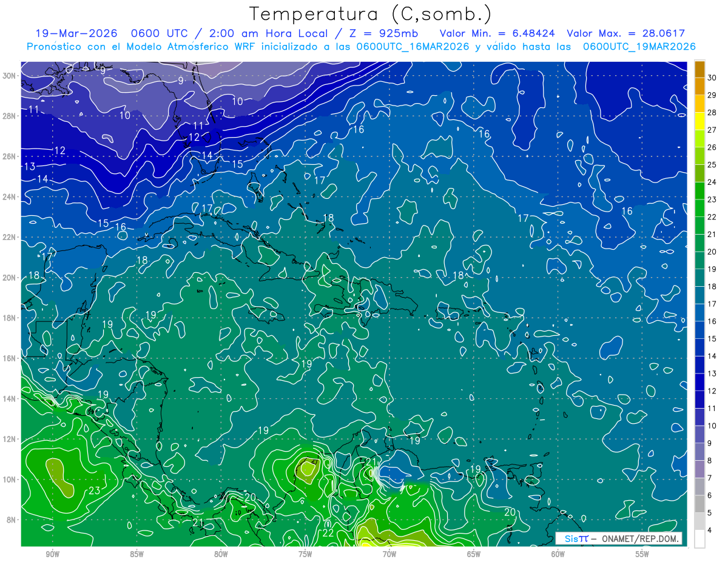Click the '13' contour label on the map
728x562 pixels.
30,166
